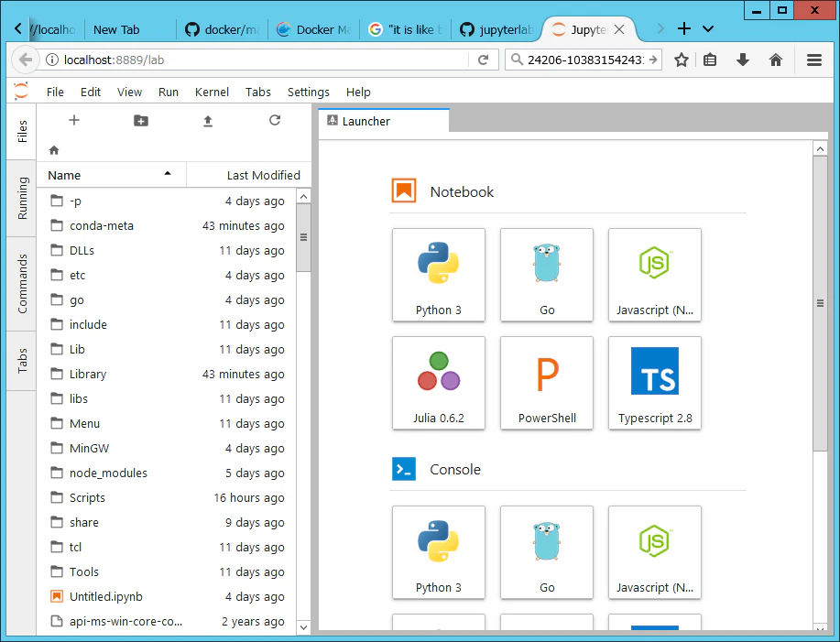Screen dimensions: 840x642
Task: Switch to Commands sidebar tab
Action: (22, 284)
